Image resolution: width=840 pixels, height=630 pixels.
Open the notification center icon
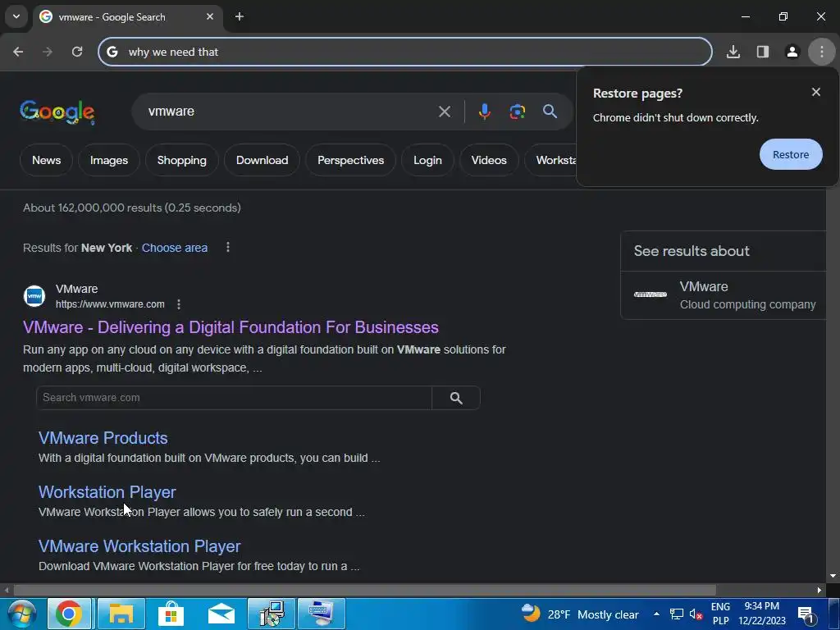[x=806, y=614]
